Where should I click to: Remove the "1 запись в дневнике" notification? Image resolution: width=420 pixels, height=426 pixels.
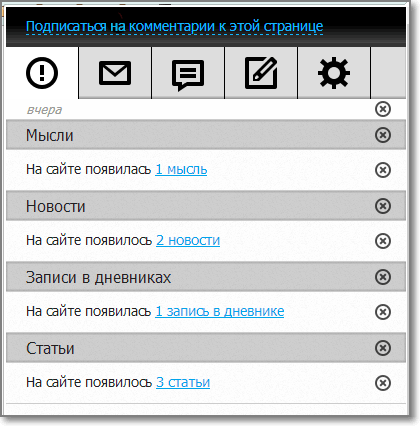pyautogui.click(x=383, y=312)
